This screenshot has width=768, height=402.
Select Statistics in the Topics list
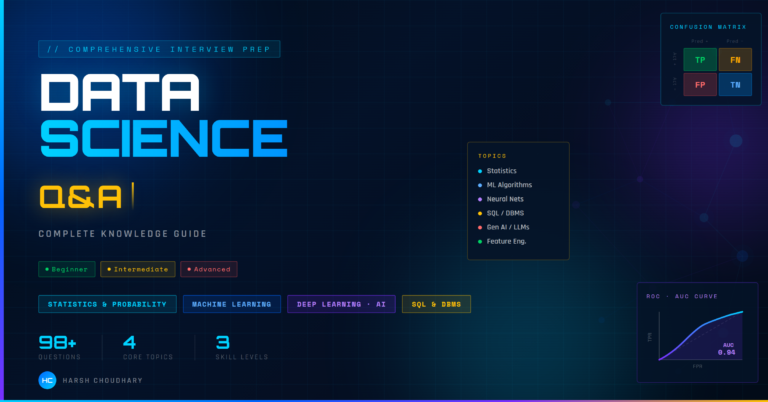[497, 171]
